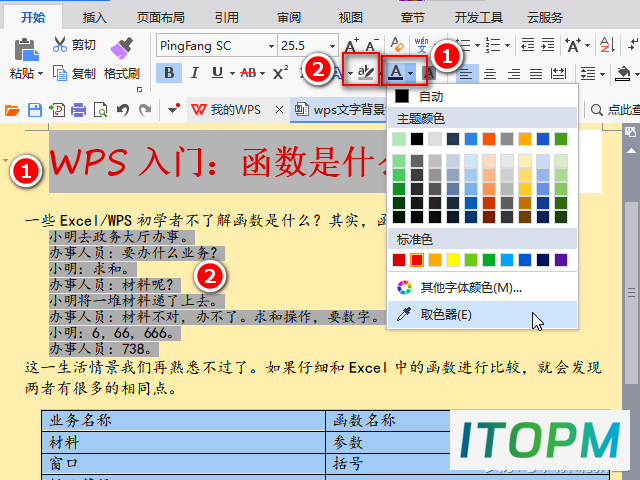Click the bulleted list icon
The width and height of the screenshot is (640, 480).
(x=464, y=45)
